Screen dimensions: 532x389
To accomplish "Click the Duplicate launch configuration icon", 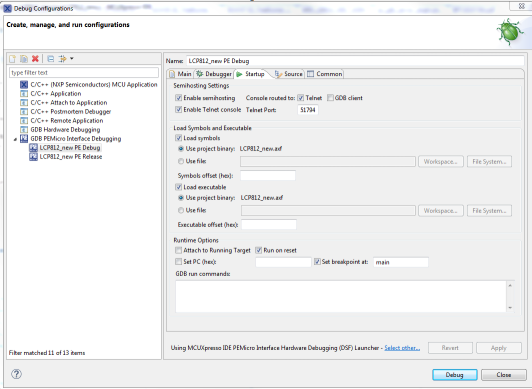I will 24,59.
